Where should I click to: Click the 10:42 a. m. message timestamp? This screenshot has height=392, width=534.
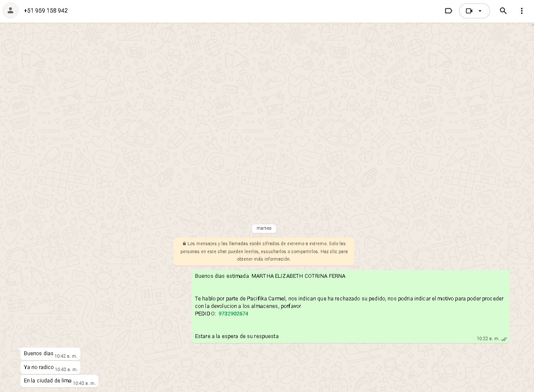pyautogui.click(x=66, y=356)
